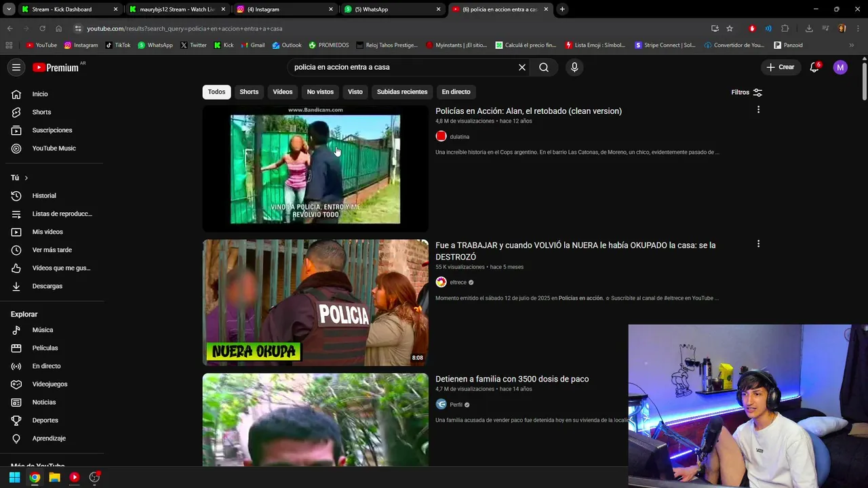Open the account avatar M menu
Viewport: 868px width, 488px height.
click(x=840, y=67)
